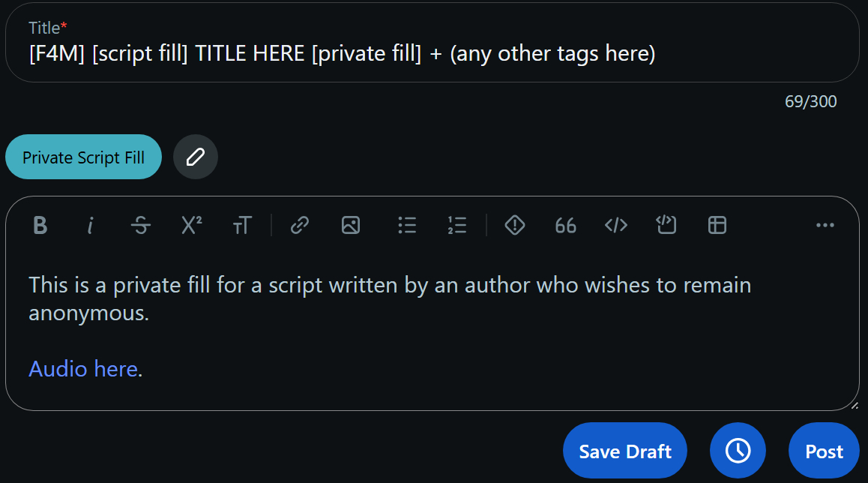Click into the Title text field

(431, 54)
